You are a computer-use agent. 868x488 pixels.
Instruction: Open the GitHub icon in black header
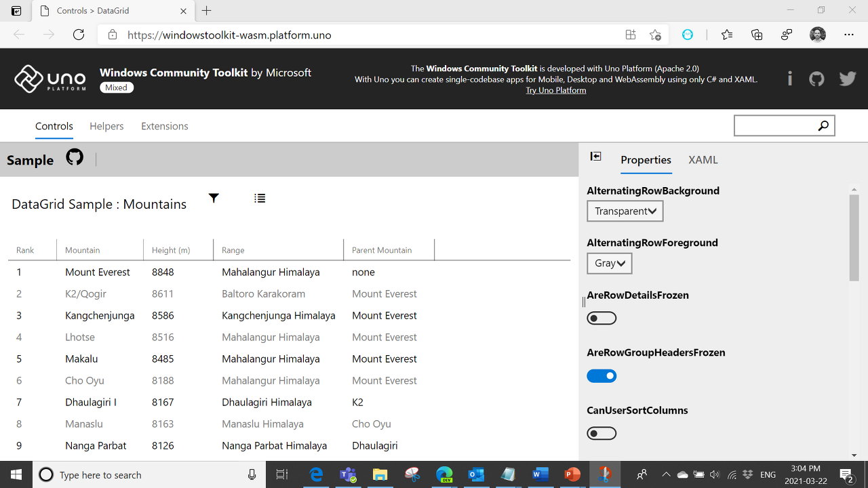tap(816, 79)
